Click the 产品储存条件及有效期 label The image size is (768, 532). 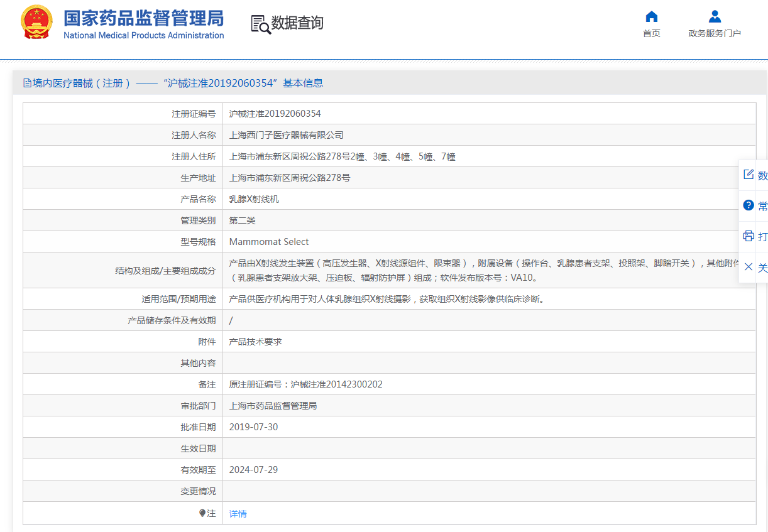tap(172, 320)
